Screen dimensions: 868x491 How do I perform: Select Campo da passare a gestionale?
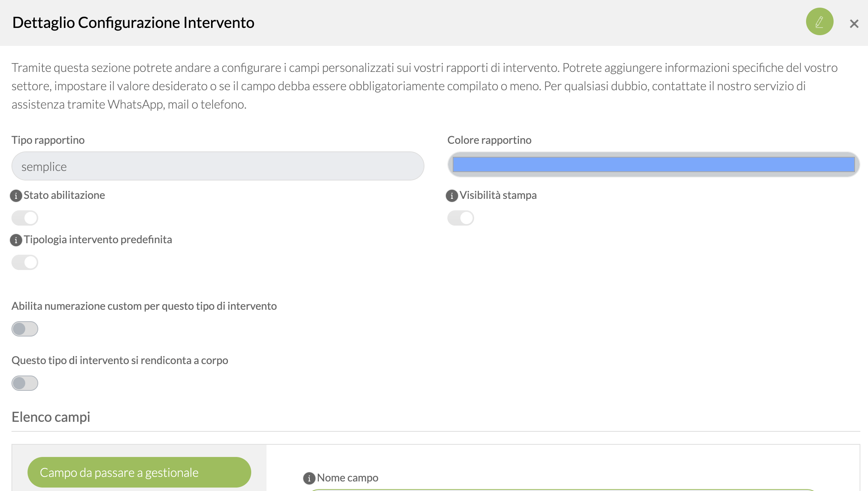click(139, 472)
